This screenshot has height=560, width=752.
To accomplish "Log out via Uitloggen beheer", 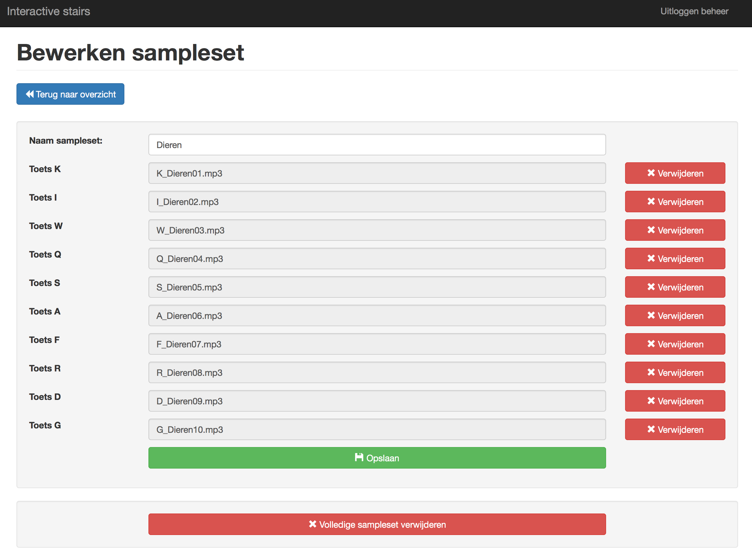I will (694, 11).
